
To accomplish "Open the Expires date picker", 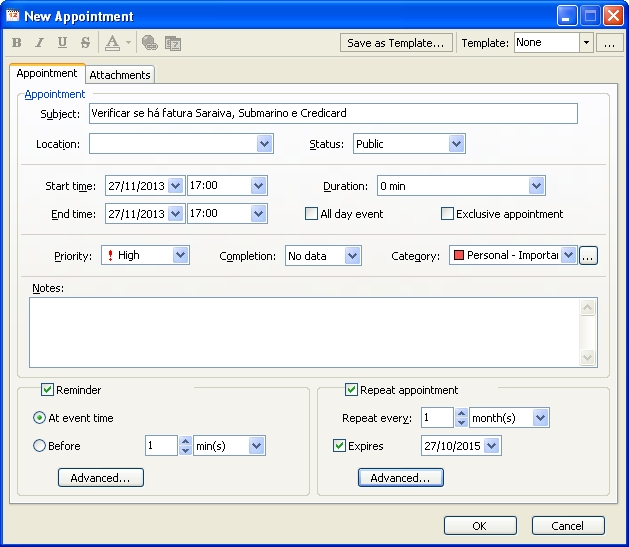I will 491,446.
